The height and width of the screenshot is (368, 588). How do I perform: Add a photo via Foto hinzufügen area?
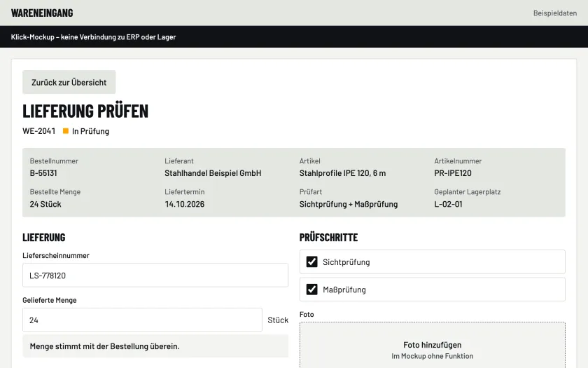(433, 345)
